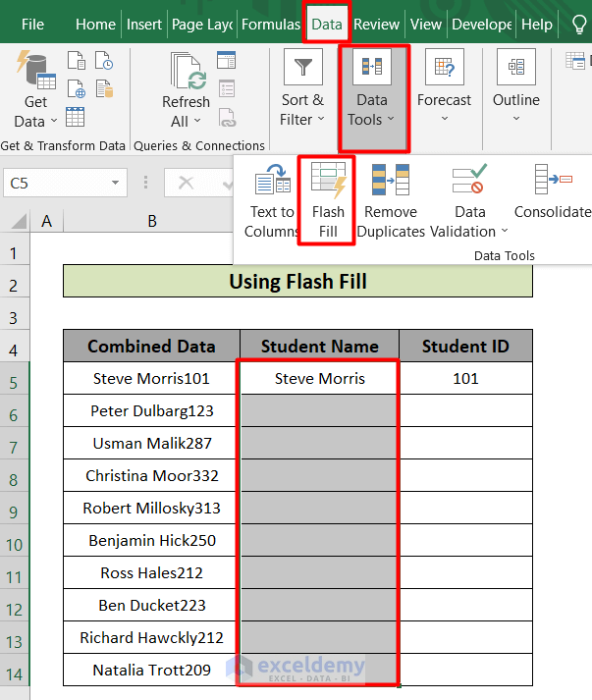The height and width of the screenshot is (700, 592).
Task: Click the Forecast icon
Action: (445, 67)
